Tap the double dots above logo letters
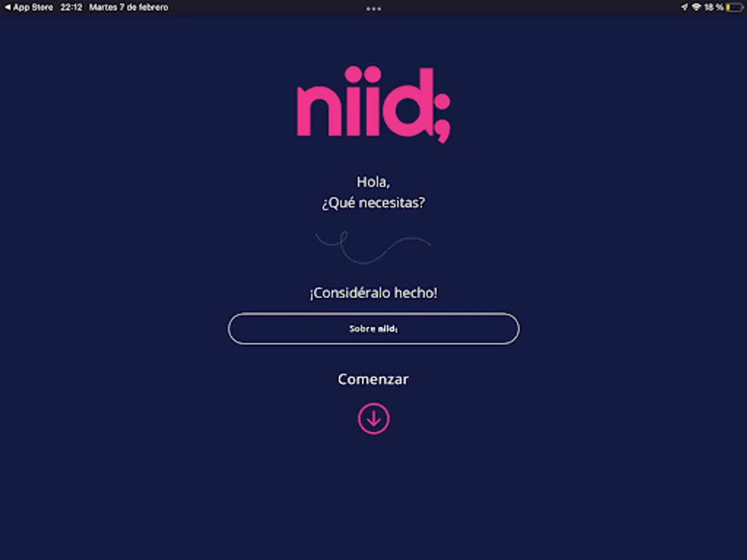 click(x=363, y=75)
